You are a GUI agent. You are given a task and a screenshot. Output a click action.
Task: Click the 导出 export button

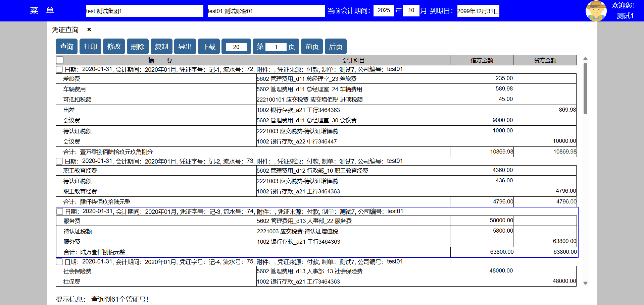click(x=185, y=47)
